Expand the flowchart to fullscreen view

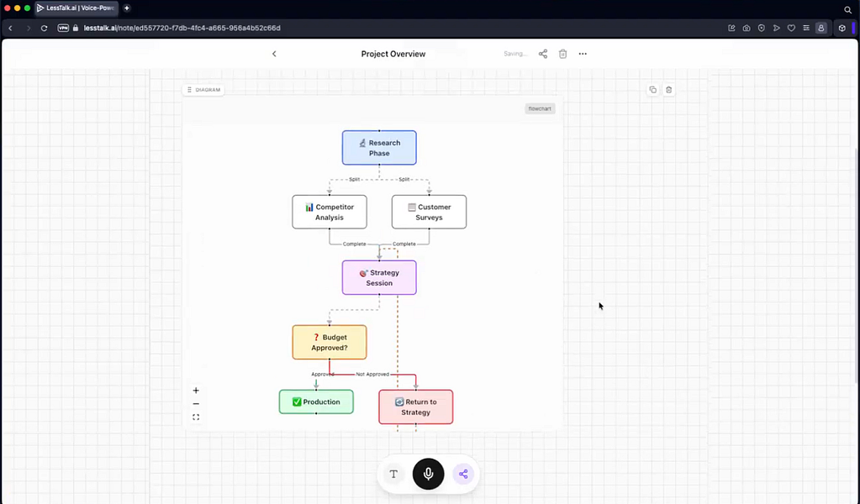click(196, 417)
